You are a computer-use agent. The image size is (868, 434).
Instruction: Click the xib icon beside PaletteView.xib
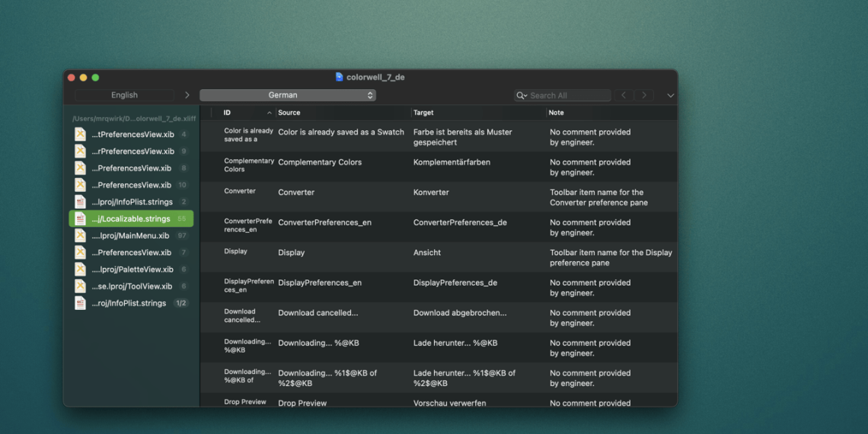(80, 270)
